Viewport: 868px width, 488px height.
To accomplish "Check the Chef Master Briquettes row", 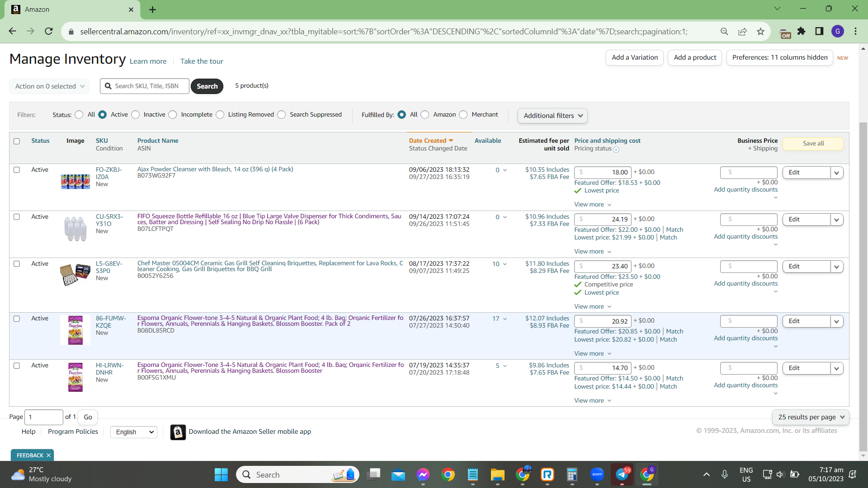I will click(x=17, y=264).
